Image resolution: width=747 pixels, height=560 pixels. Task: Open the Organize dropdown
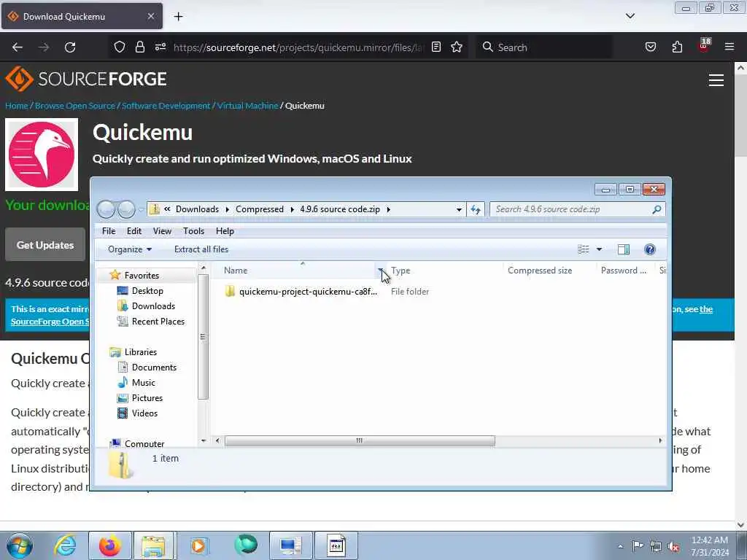130,249
